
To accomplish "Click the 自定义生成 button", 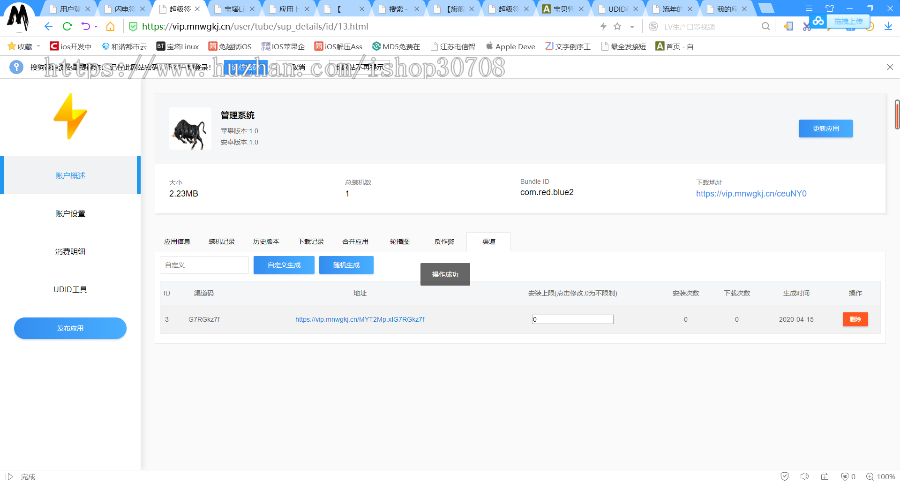I will 284,265.
